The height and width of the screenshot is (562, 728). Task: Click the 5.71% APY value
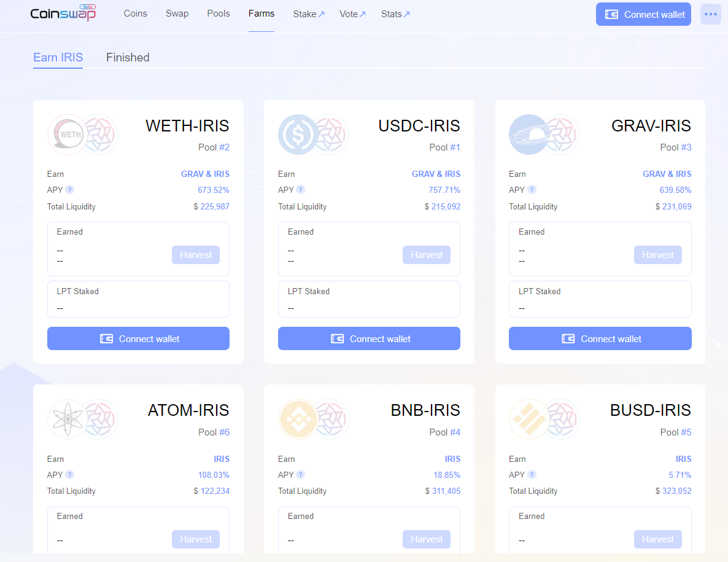pos(680,475)
